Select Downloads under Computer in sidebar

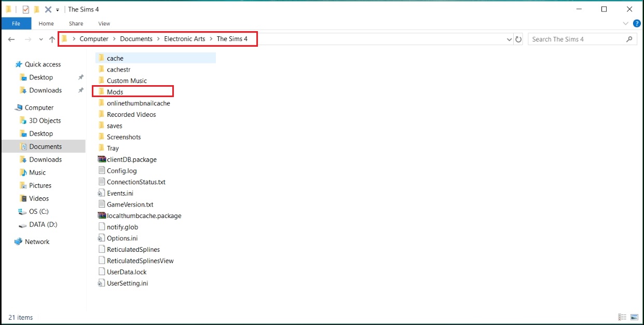click(x=46, y=159)
